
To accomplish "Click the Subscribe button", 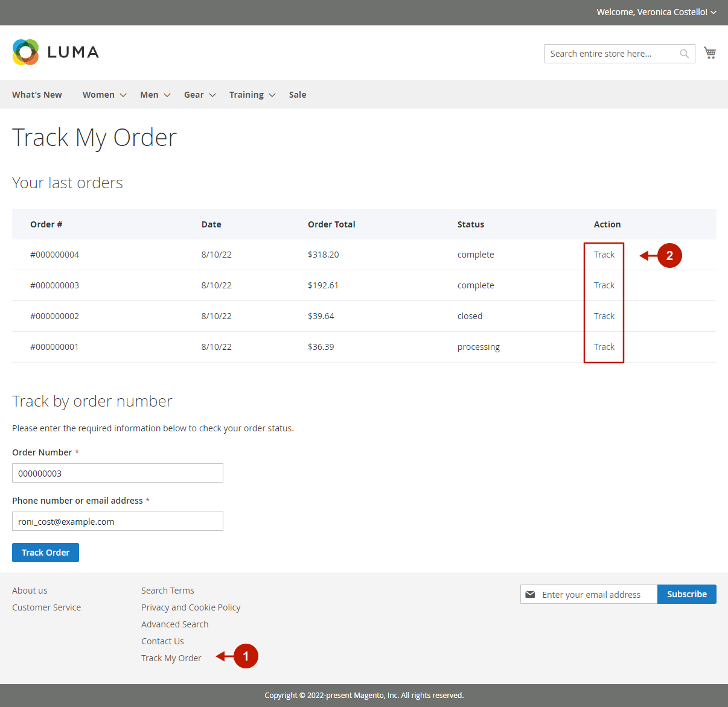I will coord(686,594).
